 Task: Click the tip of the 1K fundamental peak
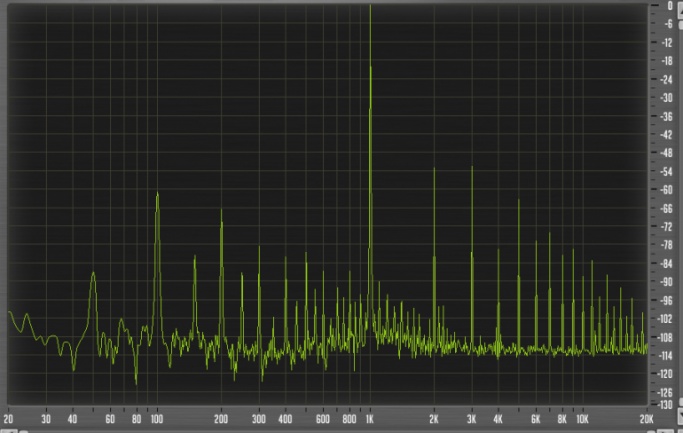click(370, 8)
